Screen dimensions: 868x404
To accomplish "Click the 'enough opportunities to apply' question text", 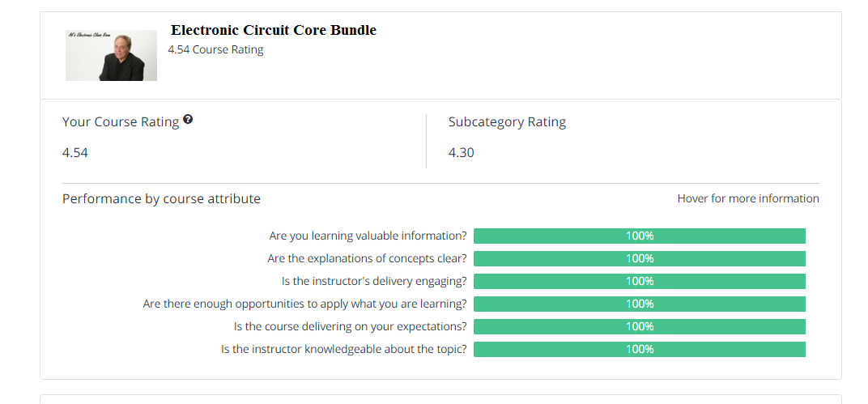I will point(304,304).
